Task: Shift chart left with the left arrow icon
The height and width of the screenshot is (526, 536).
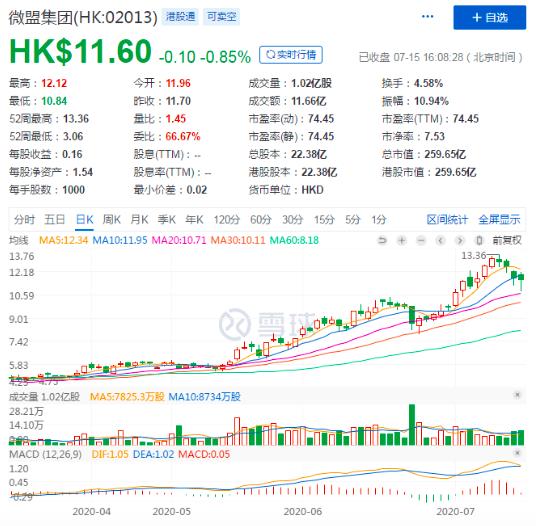Action: [441, 241]
